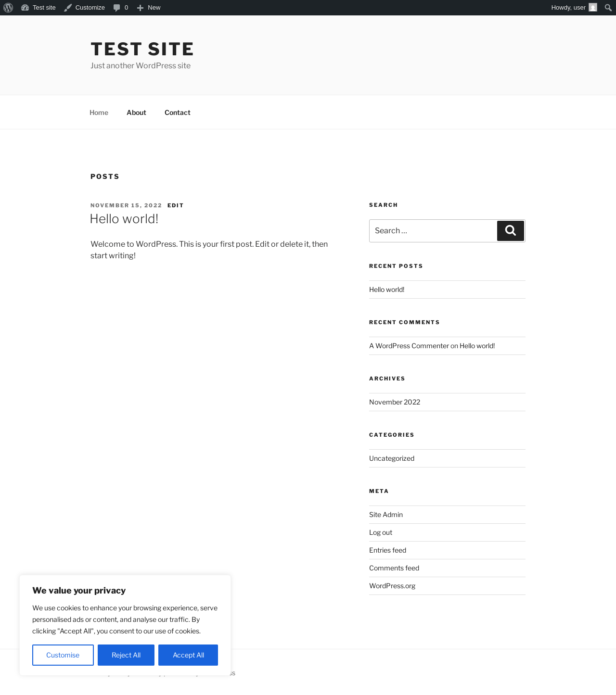Open cookie Customise options
This screenshot has width=616, height=695.
63,655
